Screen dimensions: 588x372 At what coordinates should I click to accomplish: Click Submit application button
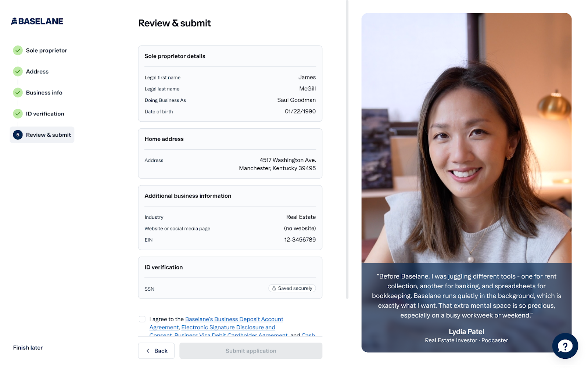pos(251,351)
